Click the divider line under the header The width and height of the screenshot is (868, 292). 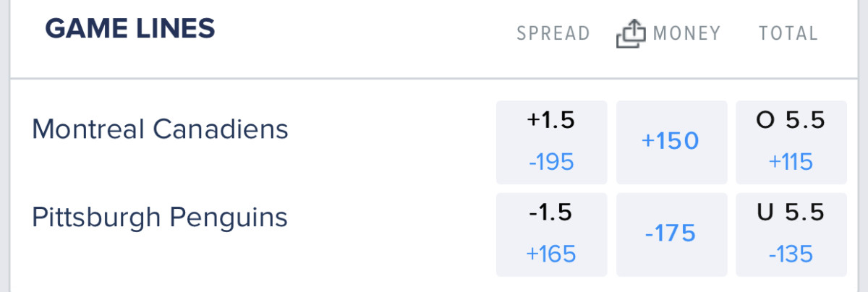pyautogui.click(x=434, y=78)
